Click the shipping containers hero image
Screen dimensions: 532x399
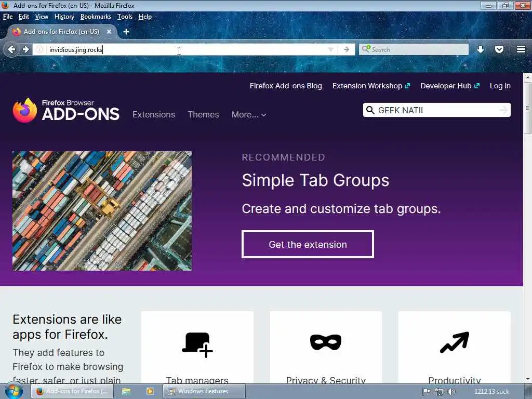[x=102, y=211]
